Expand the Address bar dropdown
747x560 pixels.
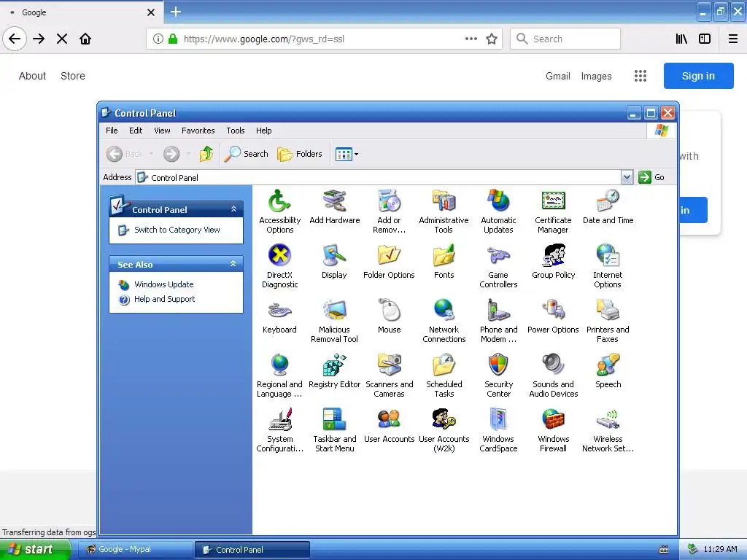point(627,177)
